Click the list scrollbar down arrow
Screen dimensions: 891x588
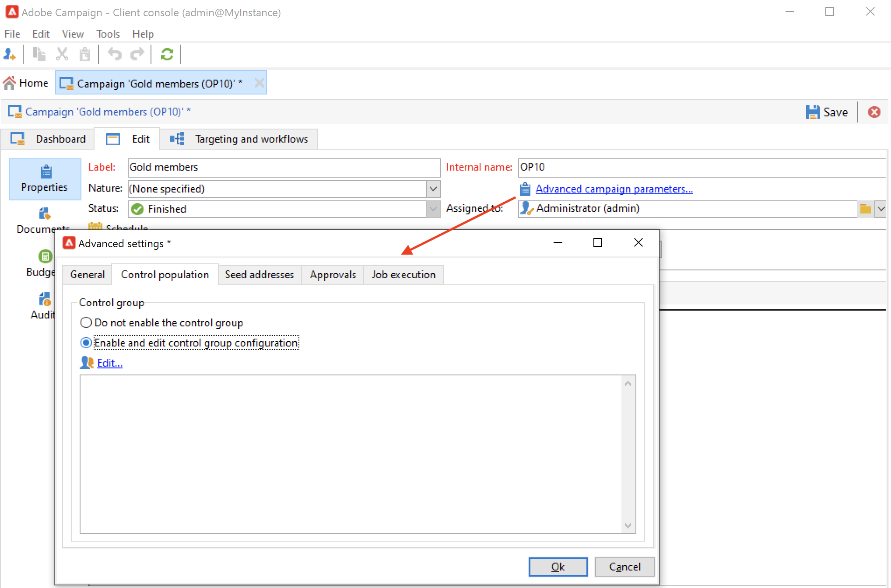pos(628,526)
